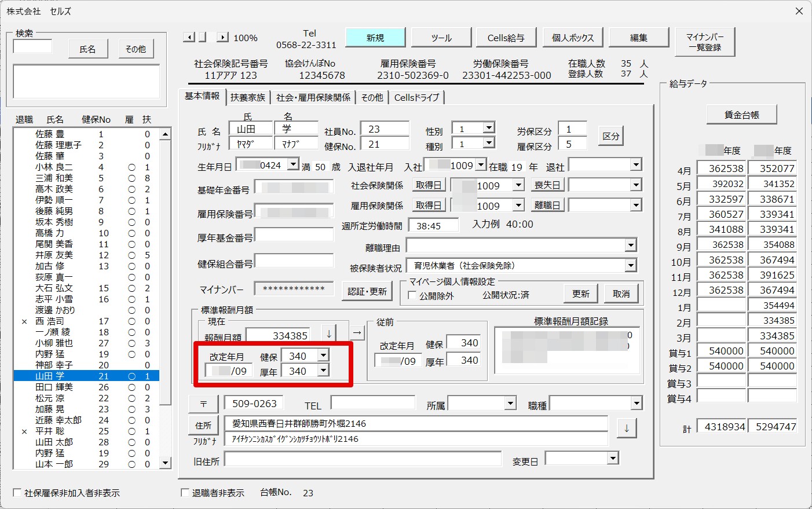Click the 4月 salary value 362538

(x=721, y=169)
